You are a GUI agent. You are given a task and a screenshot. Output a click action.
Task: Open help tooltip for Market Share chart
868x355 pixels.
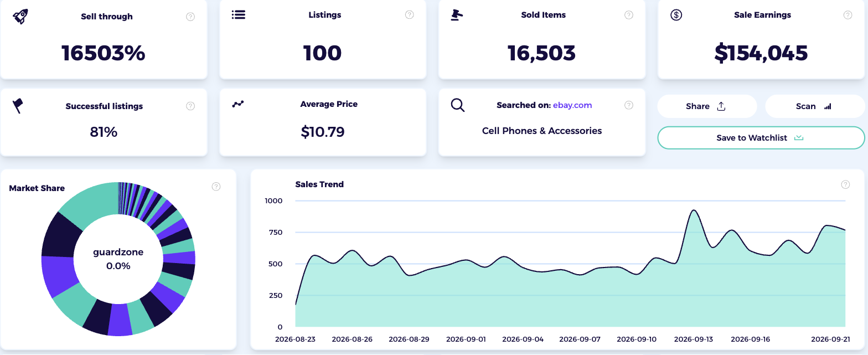click(216, 187)
